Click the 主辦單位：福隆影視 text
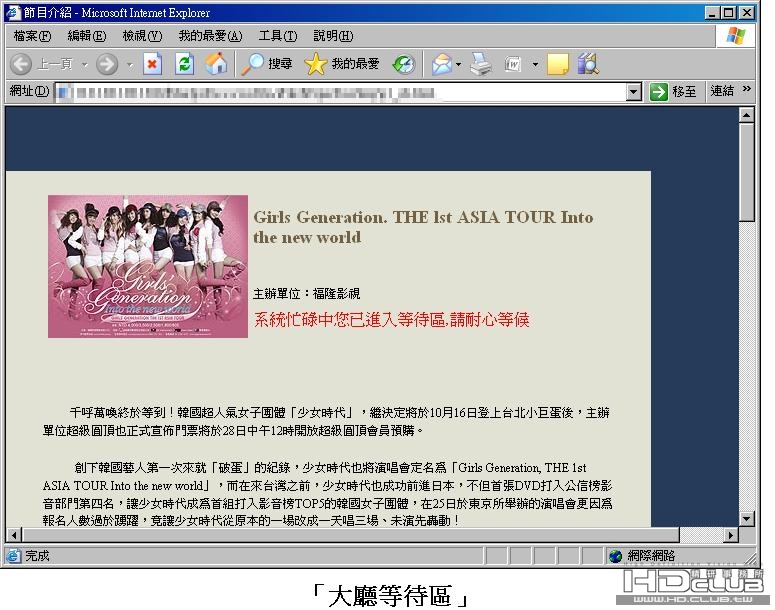 point(306,294)
